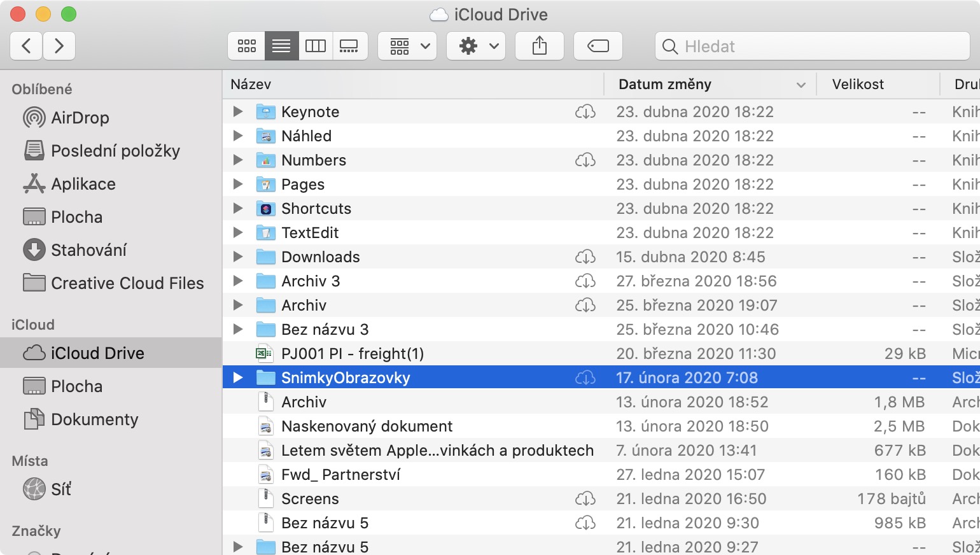Switch to gallery view
980x555 pixels.
349,46
